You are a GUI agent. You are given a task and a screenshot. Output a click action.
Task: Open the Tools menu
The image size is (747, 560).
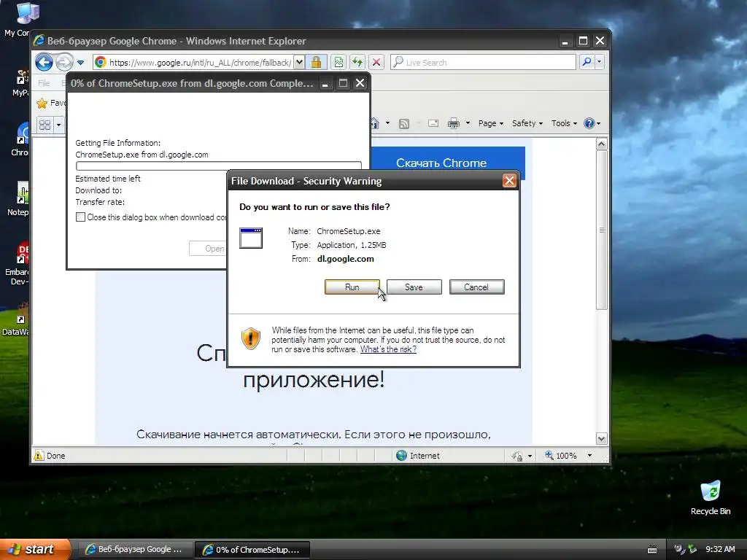pos(564,123)
